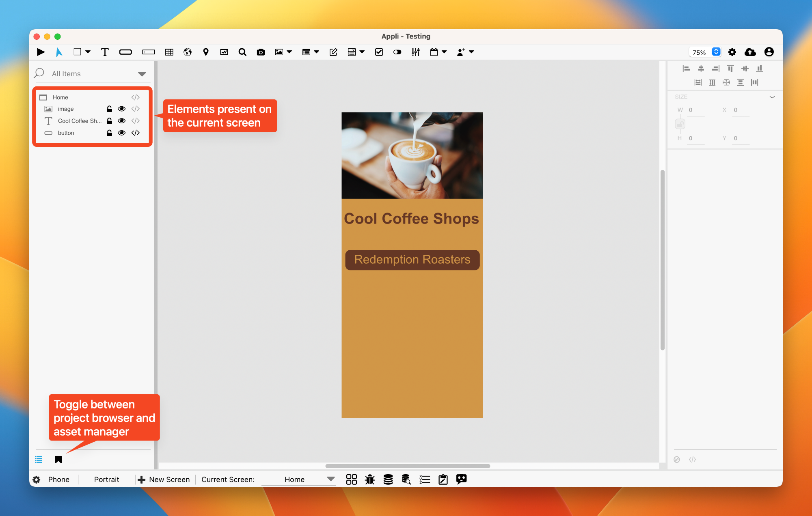Viewport: 812px width, 516px height.
Task: Add a text input field element
Action: click(x=149, y=52)
